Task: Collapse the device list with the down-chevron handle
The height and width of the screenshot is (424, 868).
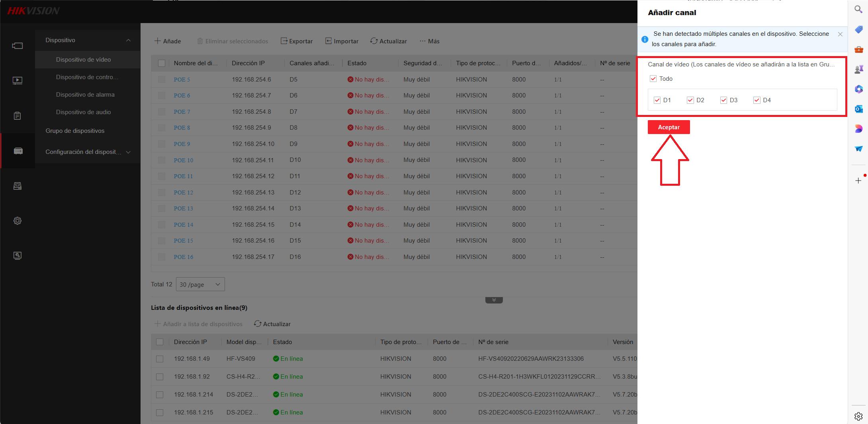Action: [x=494, y=300]
